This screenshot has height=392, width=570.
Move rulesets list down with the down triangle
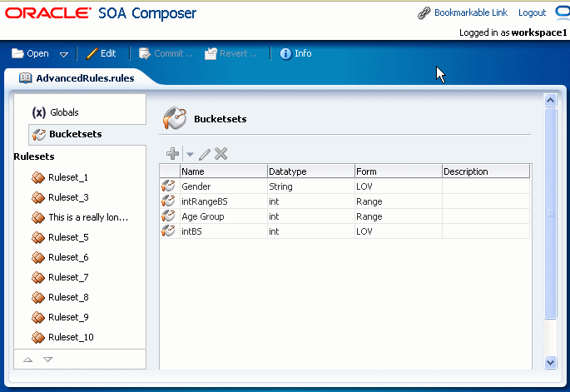(47, 360)
